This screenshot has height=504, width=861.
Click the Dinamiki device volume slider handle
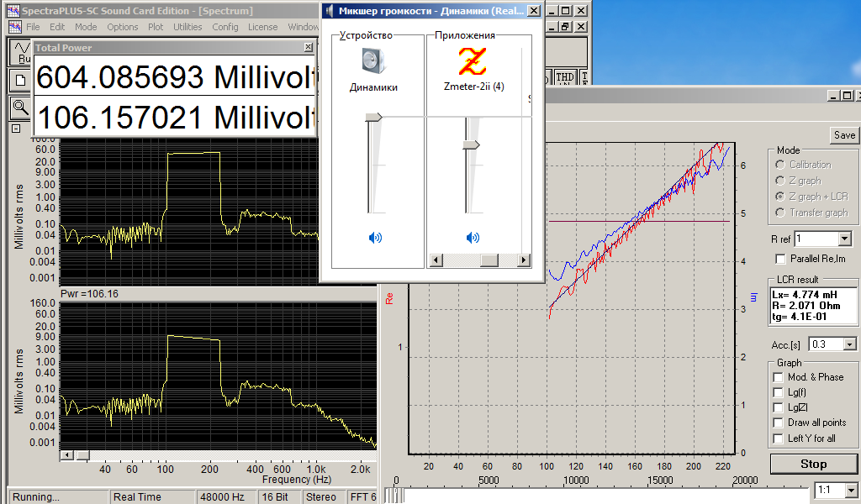[x=373, y=117]
